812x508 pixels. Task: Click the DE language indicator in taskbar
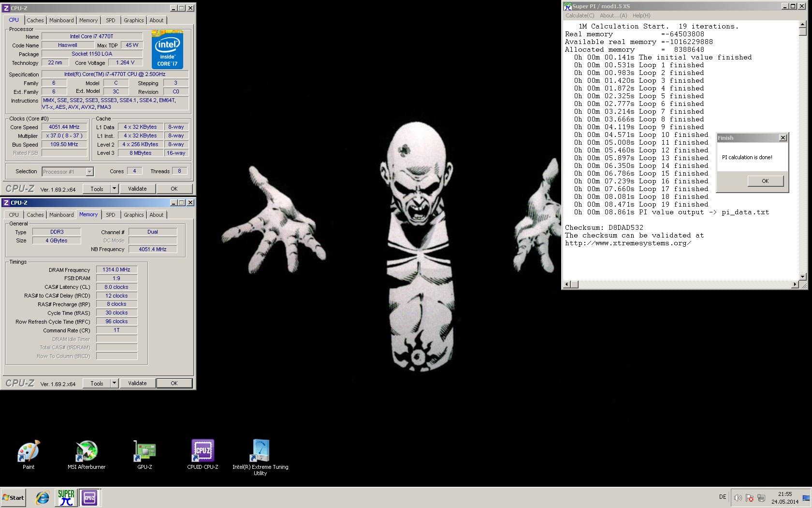(x=723, y=497)
